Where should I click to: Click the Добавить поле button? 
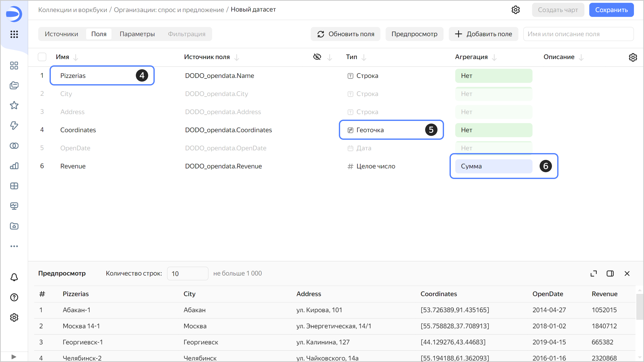click(483, 34)
